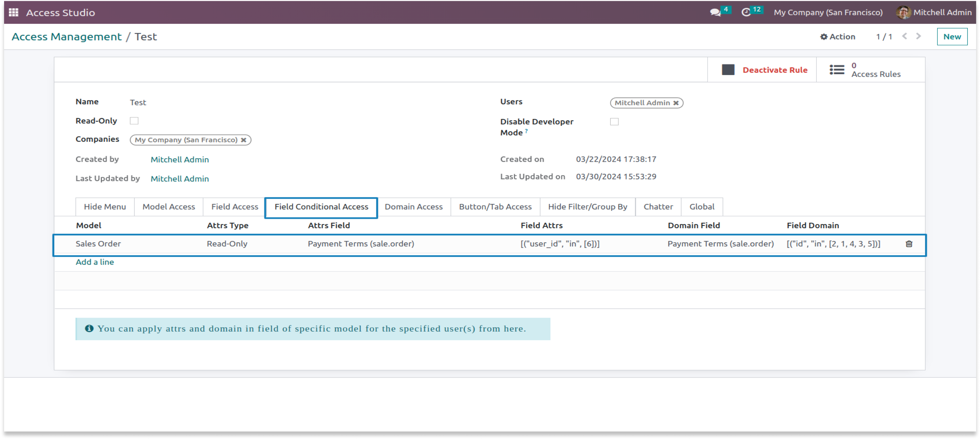Switch to the Chatter tab
980x439 pixels.
tap(658, 207)
